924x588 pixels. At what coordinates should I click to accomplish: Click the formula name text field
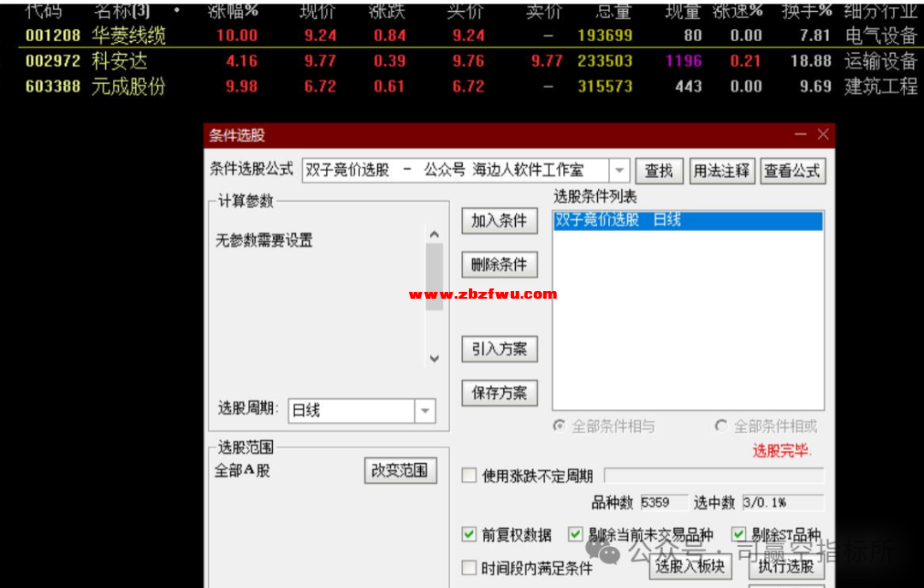pos(455,171)
